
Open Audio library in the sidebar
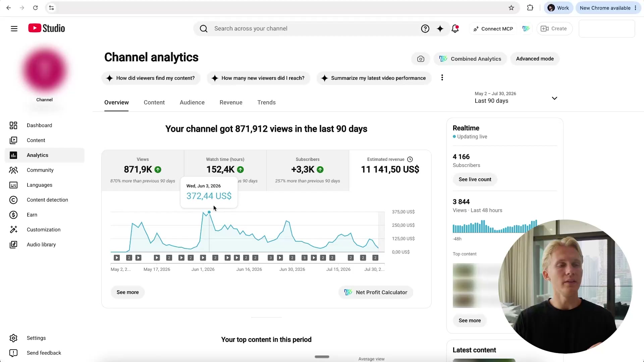tap(45, 245)
